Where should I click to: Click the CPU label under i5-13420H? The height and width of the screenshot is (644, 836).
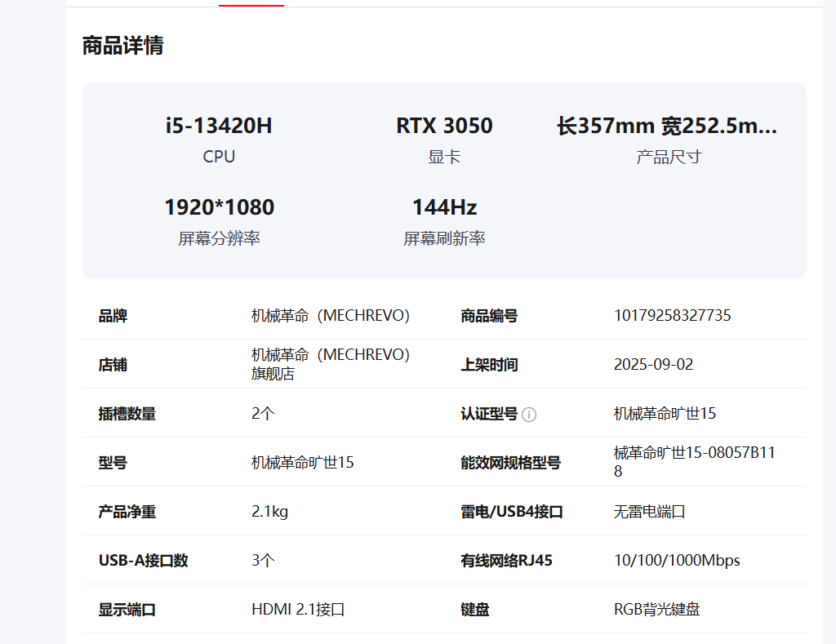[x=219, y=157]
